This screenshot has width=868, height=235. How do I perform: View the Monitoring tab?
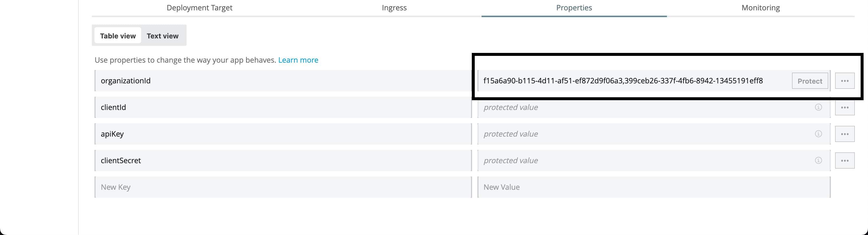[760, 7]
